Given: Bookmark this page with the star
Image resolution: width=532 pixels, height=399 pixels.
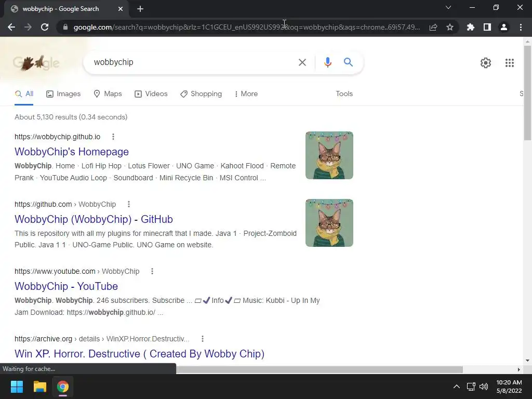Looking at the screenshot, I should click(x=450, y=27).
